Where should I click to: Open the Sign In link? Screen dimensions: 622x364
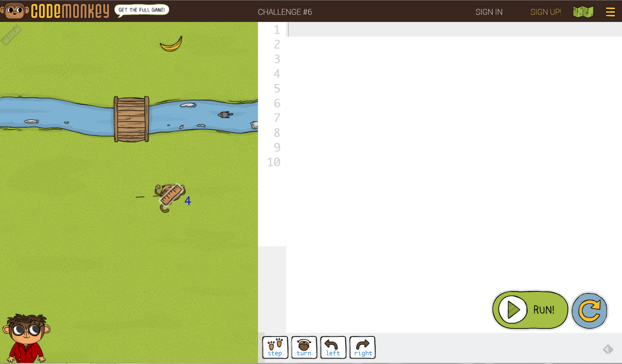coord(489,12)
